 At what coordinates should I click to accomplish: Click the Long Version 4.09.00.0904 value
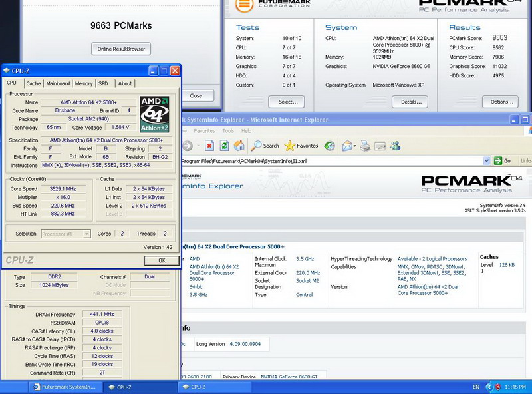[245, 344]
